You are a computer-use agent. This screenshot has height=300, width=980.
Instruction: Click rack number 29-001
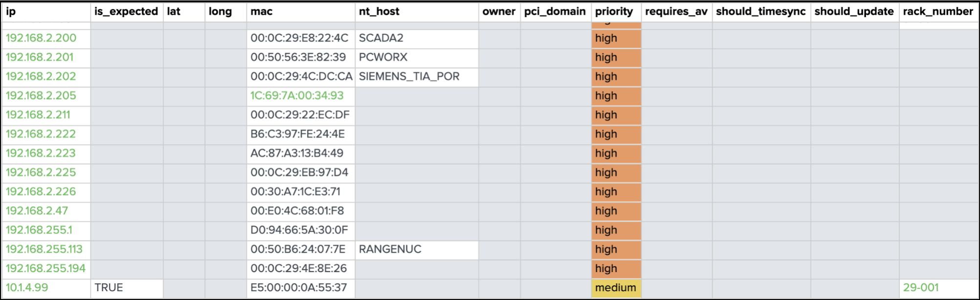point(921,288)
